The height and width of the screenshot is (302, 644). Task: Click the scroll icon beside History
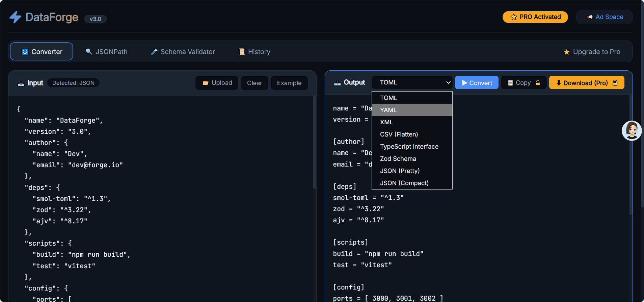(242, 52)
